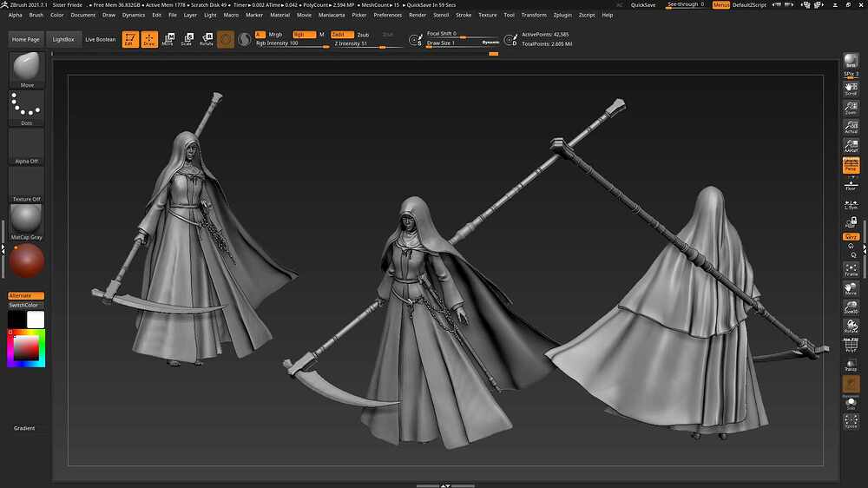Toggle the Mrgb channel button
This screenshot has height=488, width=868.
(275, 35)
